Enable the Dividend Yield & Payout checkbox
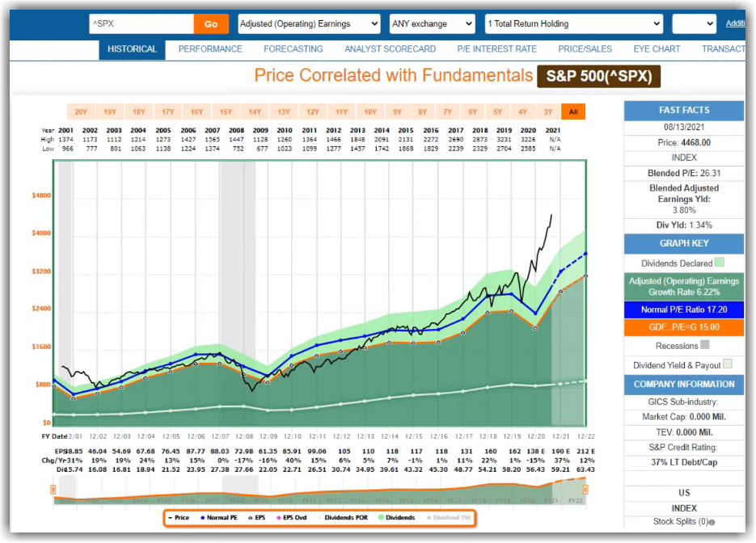Screen dimensions: 756x543 pos(728,364)
